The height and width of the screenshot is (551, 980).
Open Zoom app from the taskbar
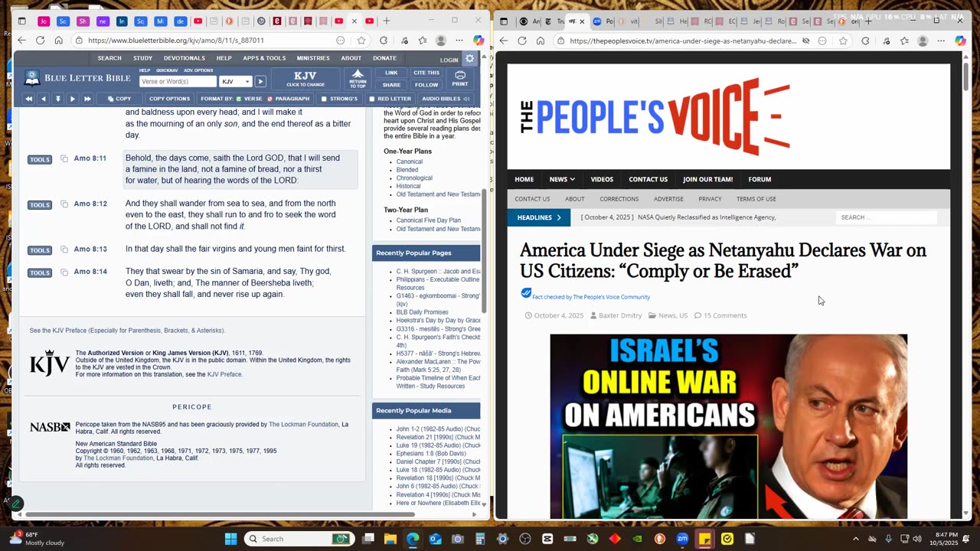click(682, 539)
